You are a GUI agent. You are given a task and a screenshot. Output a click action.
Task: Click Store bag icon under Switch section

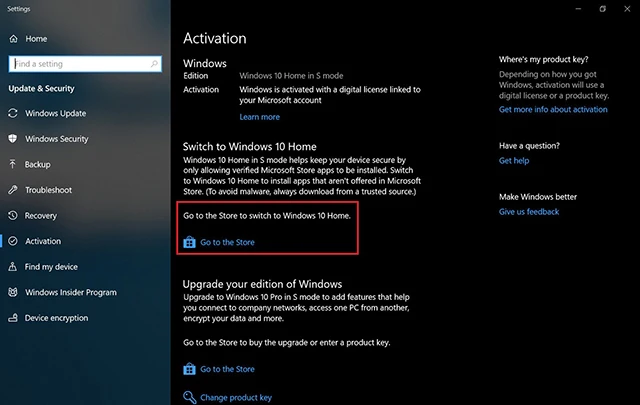[x=189, y=242]
